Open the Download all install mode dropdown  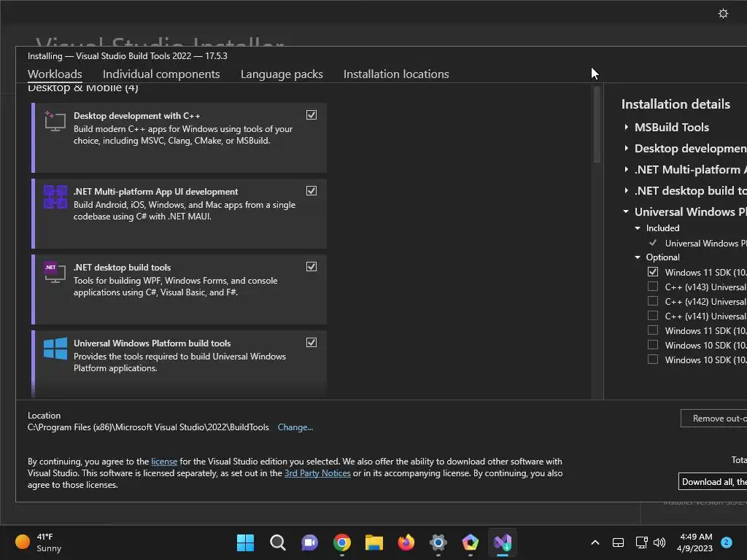tap(713, 481)
